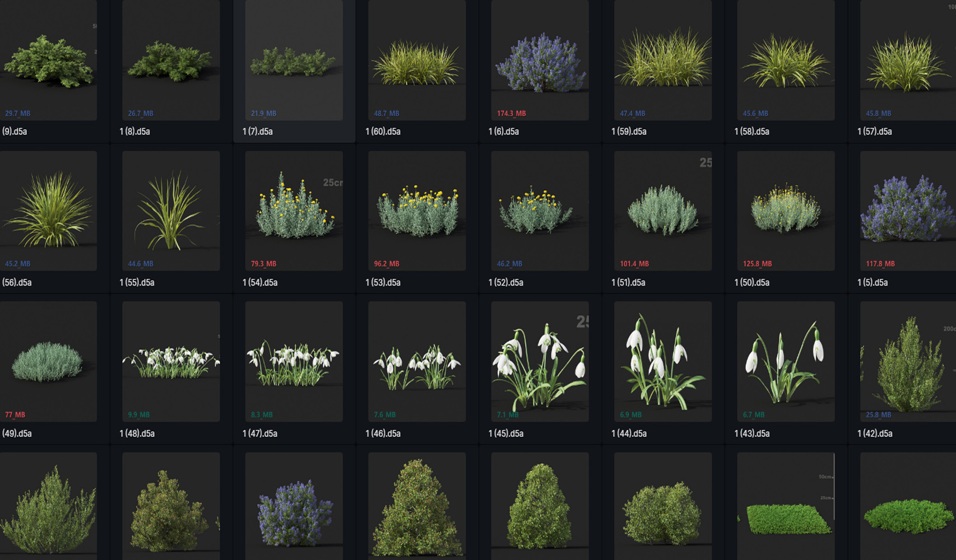Click the file name 1 (59).d5a

[x=629, y=132]
